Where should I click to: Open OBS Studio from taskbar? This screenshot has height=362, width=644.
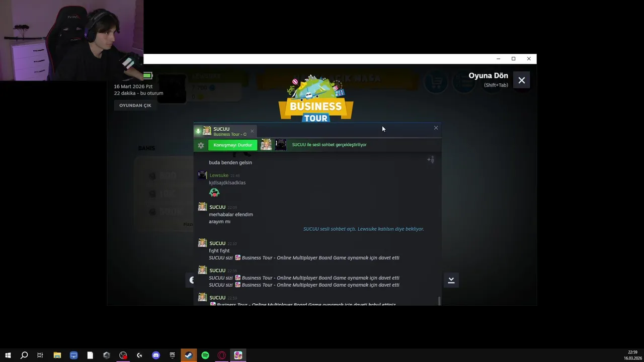click(x=123, y=355)
